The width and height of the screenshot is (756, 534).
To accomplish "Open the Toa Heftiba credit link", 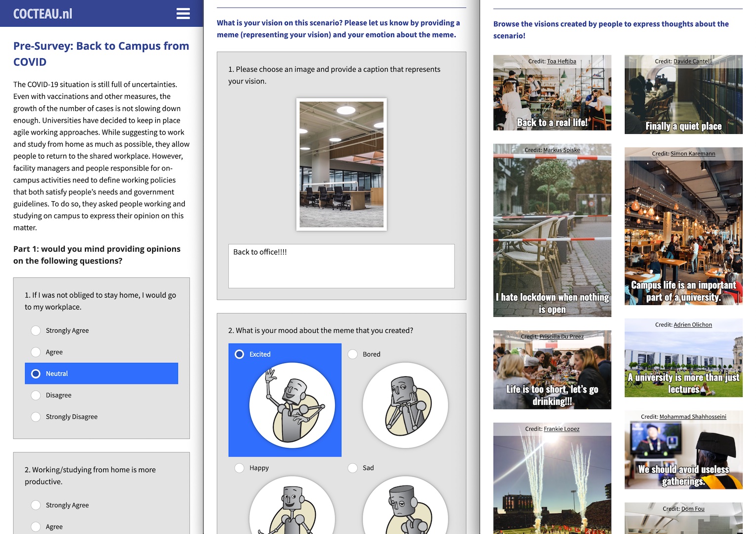I will pyautogui.click(x=561, y=61).
